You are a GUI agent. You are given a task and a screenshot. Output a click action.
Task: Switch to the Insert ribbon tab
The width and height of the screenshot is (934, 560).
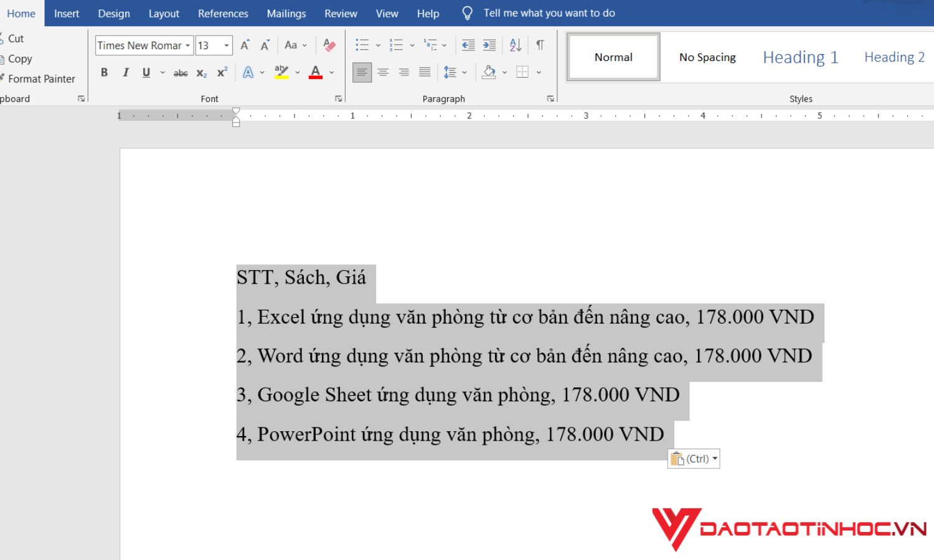pyautogui.click(x=66, y=13)
